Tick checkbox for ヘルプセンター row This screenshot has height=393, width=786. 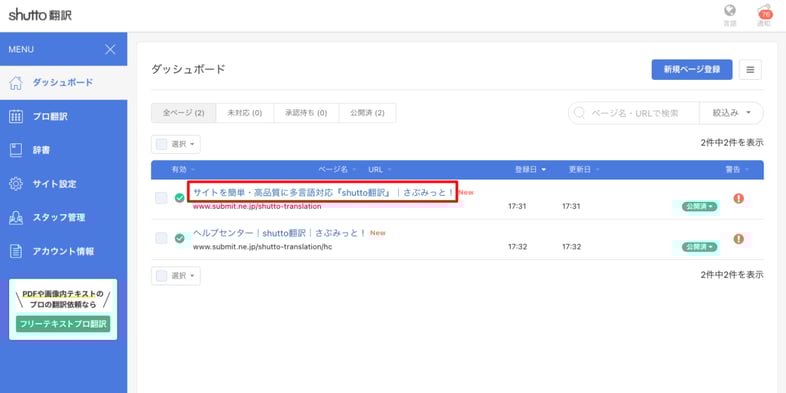[161, 239]
